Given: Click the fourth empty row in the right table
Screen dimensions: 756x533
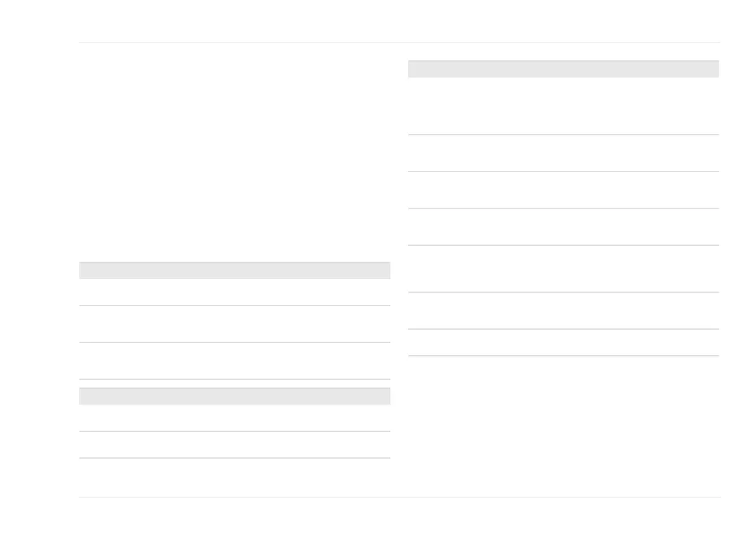Looking at the screenshot, I should [563, 227].
